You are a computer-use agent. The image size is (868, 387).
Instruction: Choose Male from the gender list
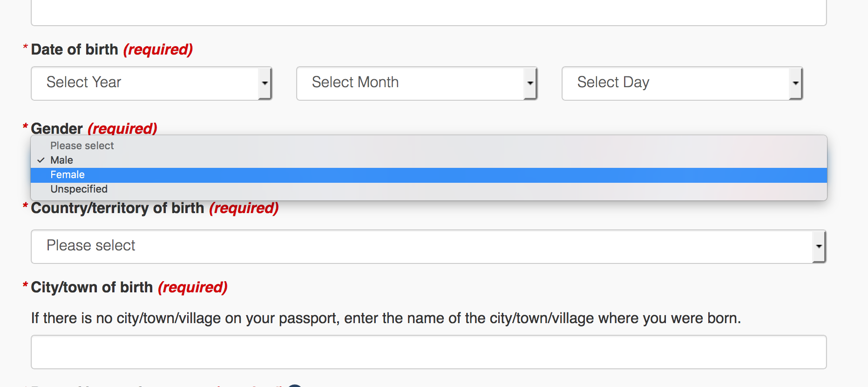(62, 160)
